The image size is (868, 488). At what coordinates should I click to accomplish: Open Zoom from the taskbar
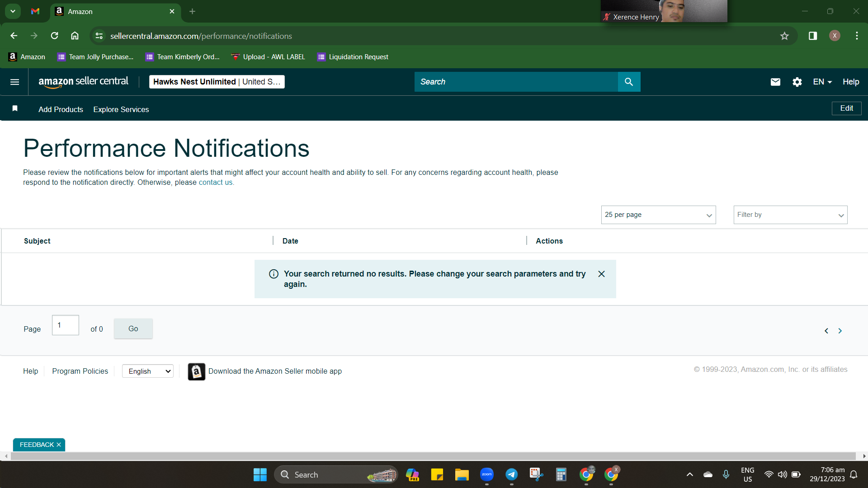(487, 475)
